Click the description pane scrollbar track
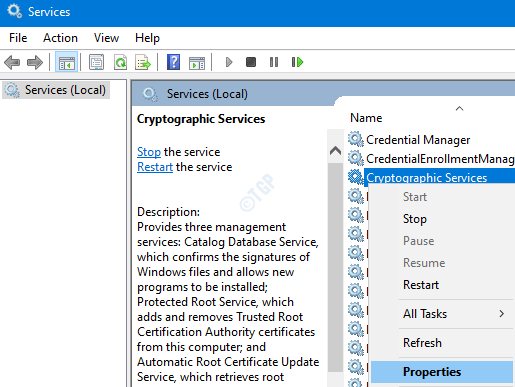This screenshot has height=387, width=515. tap(335, 267)
